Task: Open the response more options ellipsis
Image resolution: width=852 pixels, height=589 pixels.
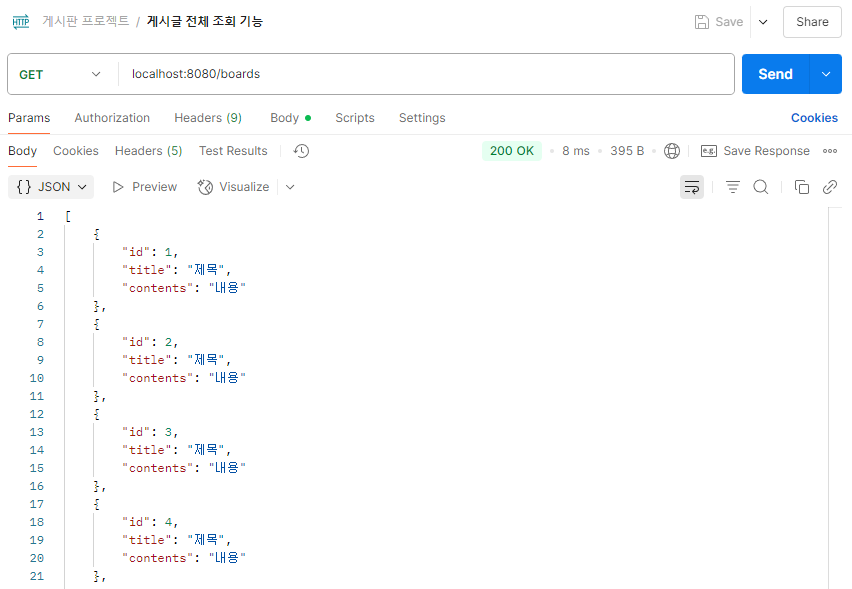Action: point(830,151)
